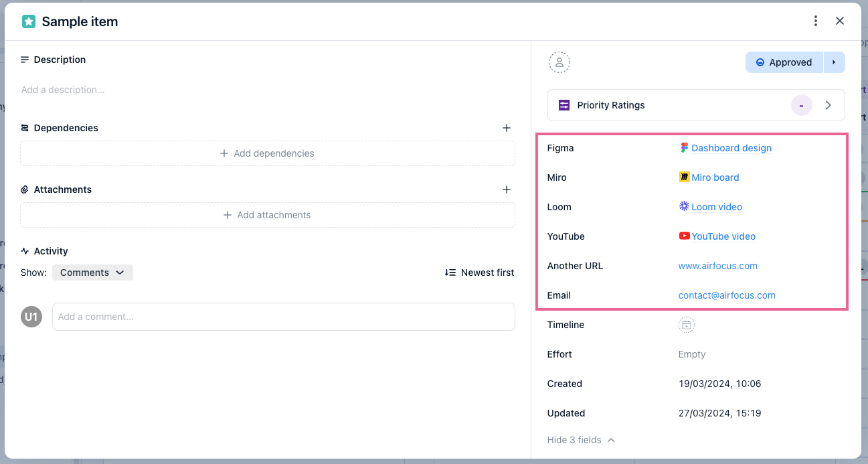Click the Sample item title
The image size is (868, 464).
80,21
